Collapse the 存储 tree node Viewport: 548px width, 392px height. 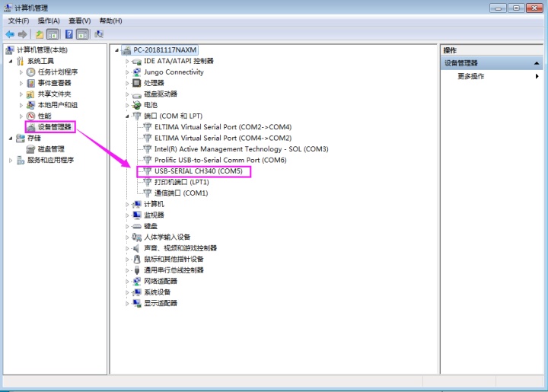(x=11, y=139)
